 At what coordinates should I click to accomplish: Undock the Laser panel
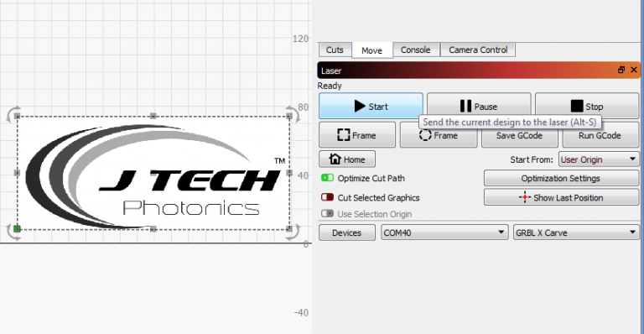point(621,70)
